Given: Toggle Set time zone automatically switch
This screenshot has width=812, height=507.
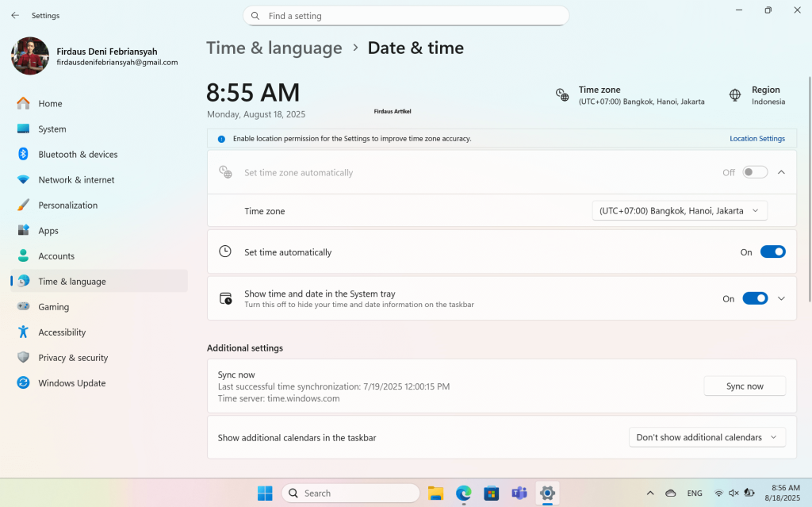Looking at the screenshot, I should 755,173.
